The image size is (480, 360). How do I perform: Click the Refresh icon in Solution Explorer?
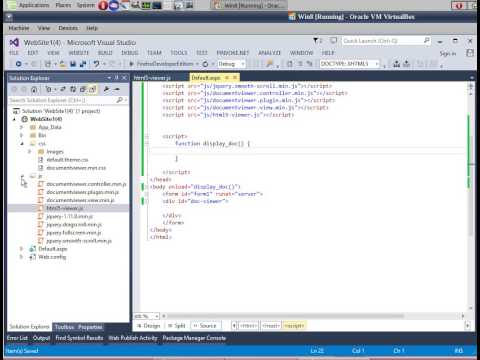tap(73, 89)
